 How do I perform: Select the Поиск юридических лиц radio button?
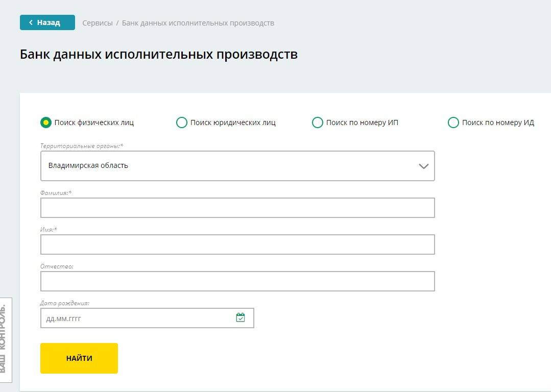(181, 122)
